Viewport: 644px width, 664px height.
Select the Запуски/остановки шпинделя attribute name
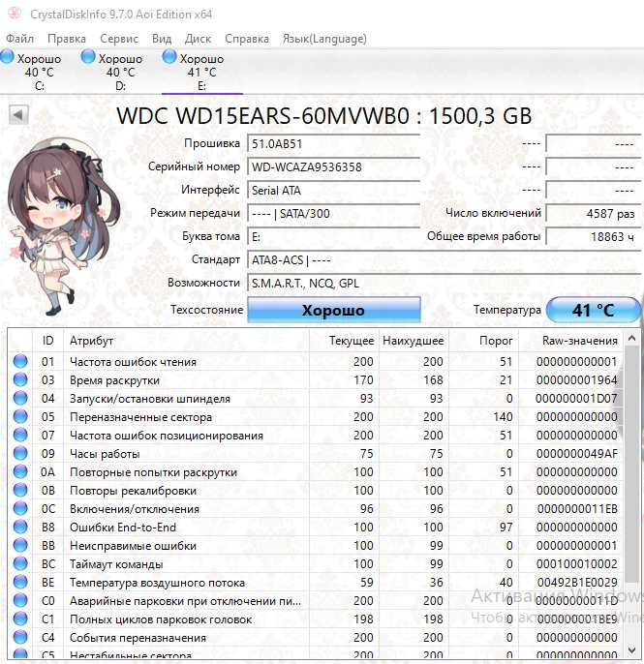point(150,399)
